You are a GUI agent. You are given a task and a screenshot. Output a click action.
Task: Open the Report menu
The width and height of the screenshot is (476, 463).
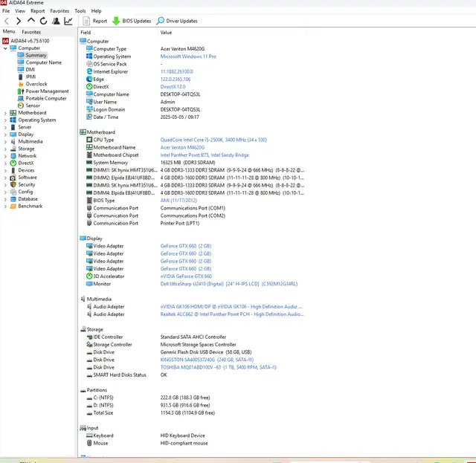click(x=38, y=11)
